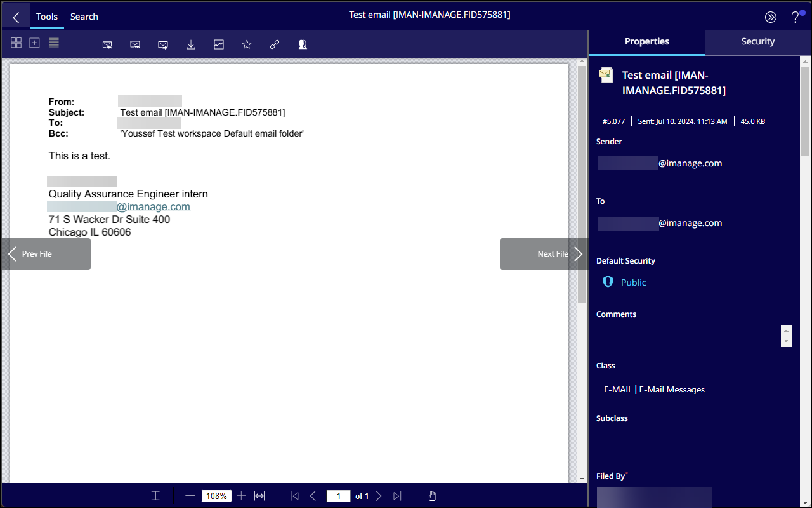Go to next page arrow
Viewport: 812px width, 508px height.
(x=379, y=496)
